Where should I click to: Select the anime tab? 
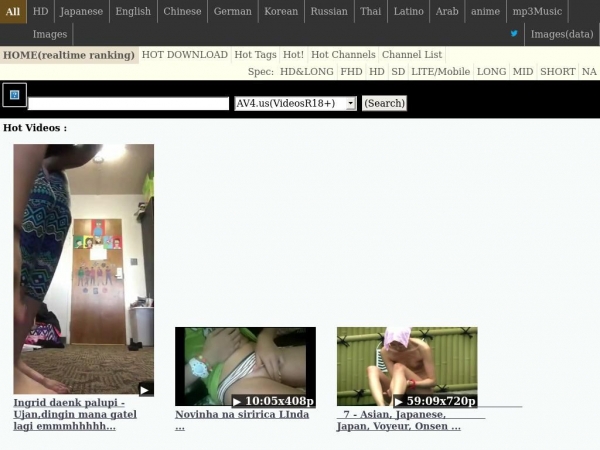485,11
